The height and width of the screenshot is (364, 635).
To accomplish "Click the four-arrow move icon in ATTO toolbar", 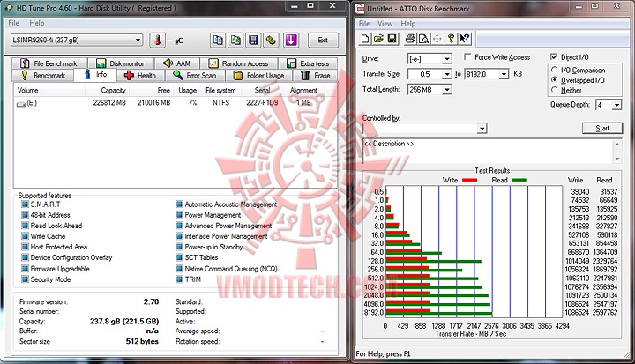I will [437, 39].
